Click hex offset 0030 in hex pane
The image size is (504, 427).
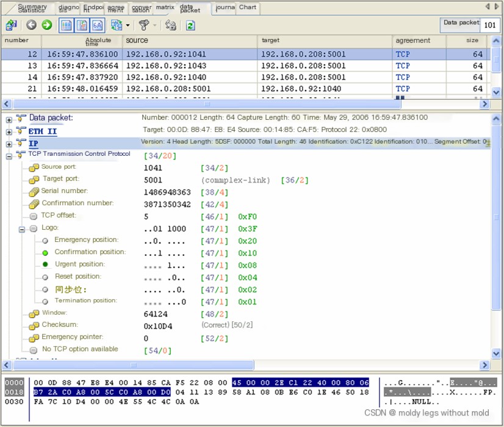14,402
